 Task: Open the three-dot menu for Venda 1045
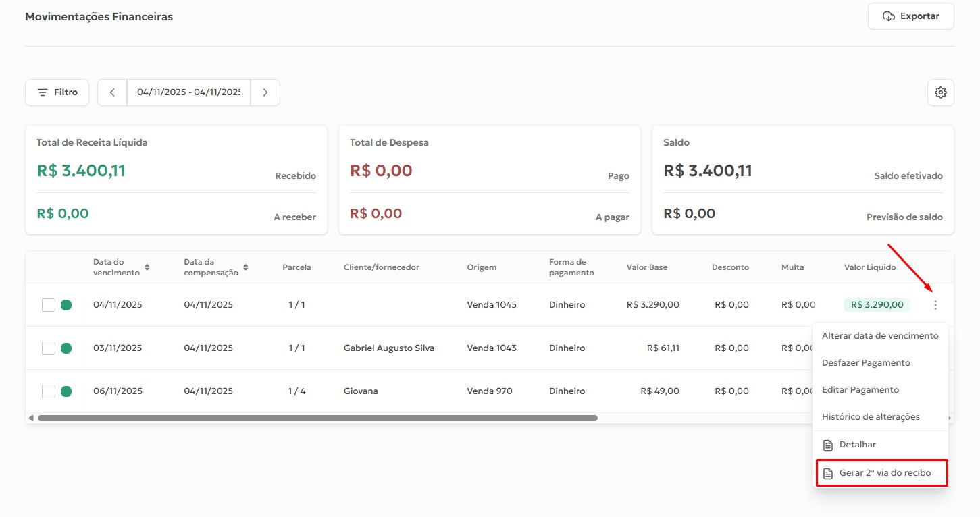[935, 305]
